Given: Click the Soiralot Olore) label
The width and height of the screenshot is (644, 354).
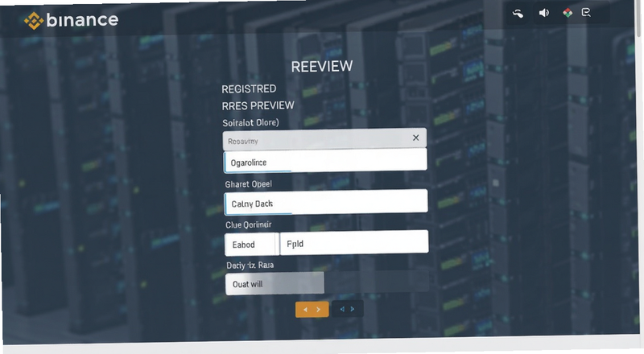Looking at the screenshot, I should click(x=250, y=123).
